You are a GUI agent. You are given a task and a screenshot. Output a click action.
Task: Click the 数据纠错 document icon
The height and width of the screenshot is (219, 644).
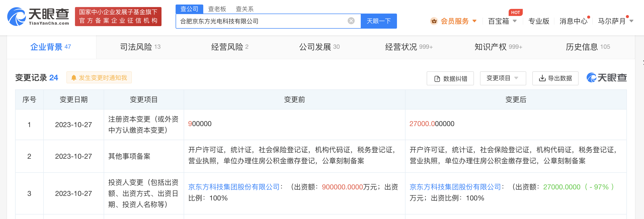click(437, 79)
